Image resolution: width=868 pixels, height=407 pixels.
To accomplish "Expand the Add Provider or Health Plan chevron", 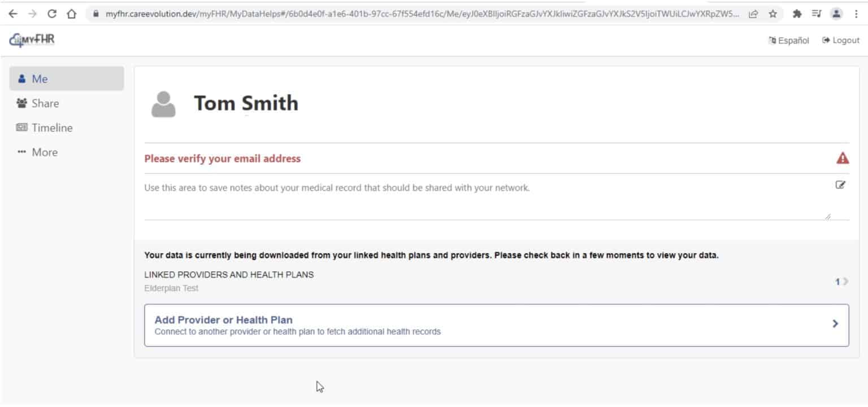I will pyautogui.click(x=835, y=323).
